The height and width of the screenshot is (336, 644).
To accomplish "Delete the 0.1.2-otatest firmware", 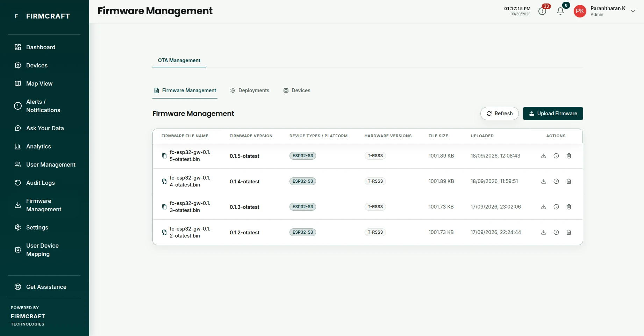I will 569,232.
